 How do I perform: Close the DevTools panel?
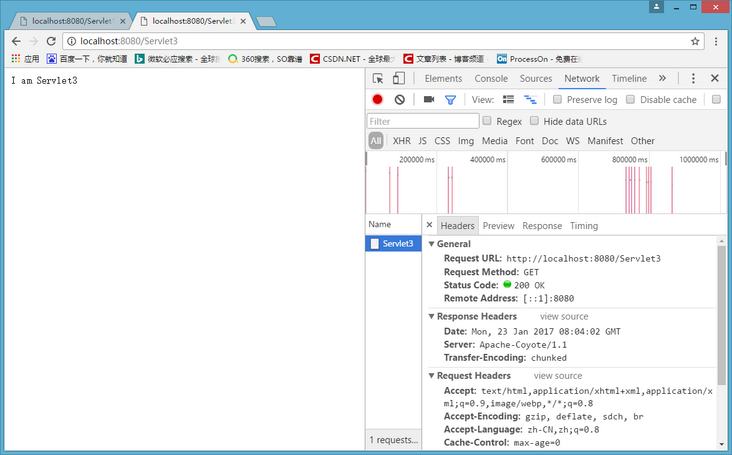(x=715, y=78)
